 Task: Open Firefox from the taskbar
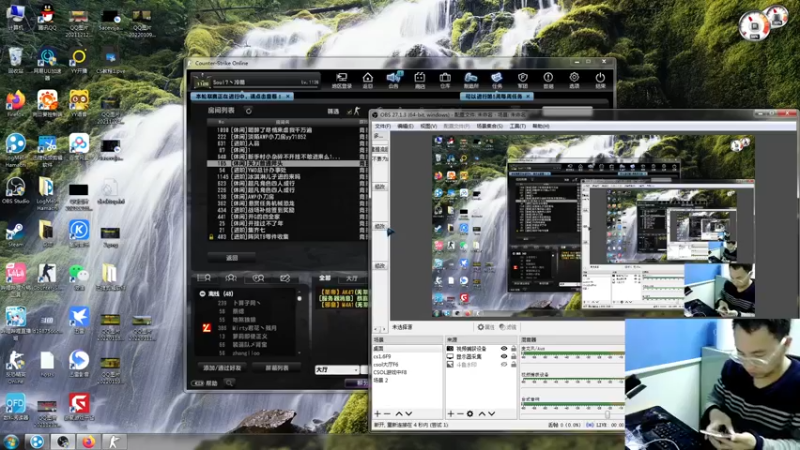coord(88,441)
